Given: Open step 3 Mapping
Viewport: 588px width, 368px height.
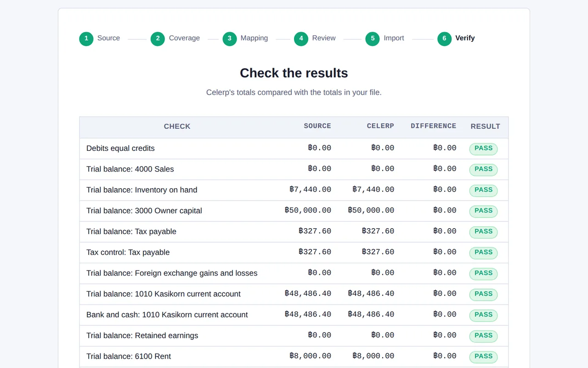Looking at the screenshot, I should click(x=245, y=39).
